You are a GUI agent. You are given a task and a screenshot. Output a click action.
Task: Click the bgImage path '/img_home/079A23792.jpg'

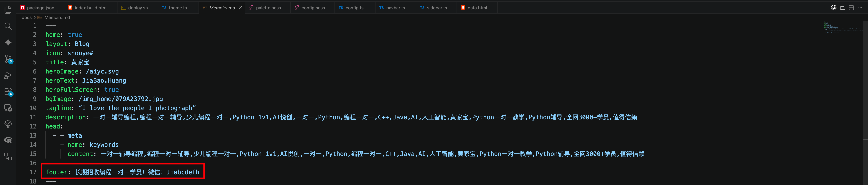point(121,99)
